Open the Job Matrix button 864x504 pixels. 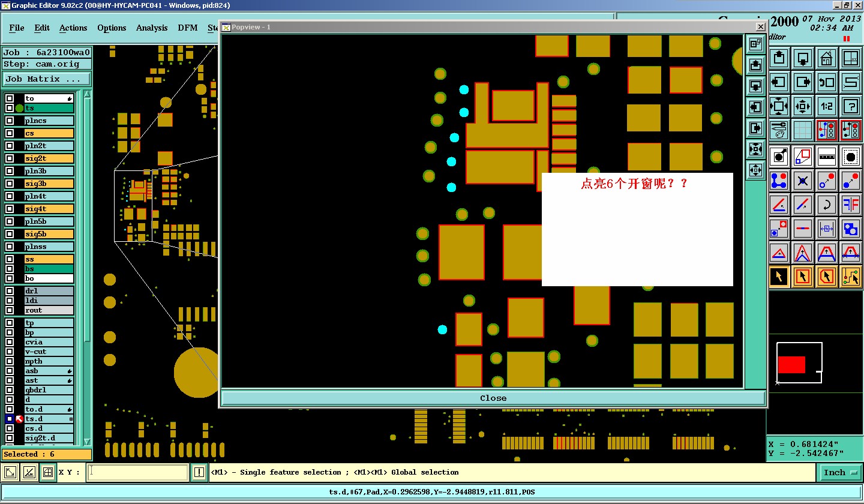[x=47, y=79]
